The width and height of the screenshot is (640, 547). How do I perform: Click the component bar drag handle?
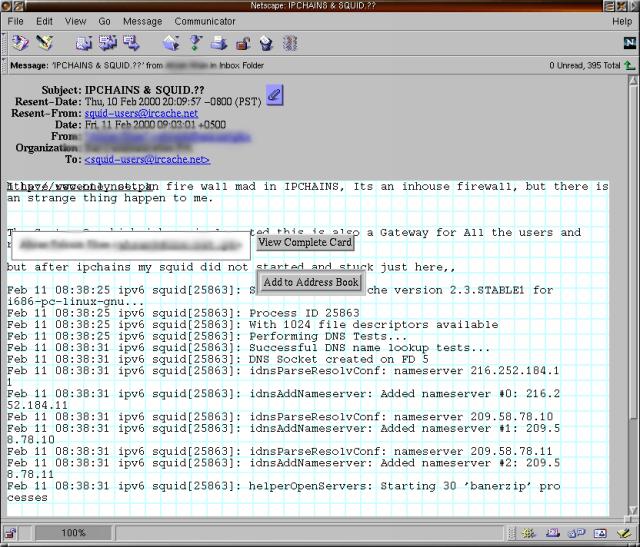(x=511, y=533)
